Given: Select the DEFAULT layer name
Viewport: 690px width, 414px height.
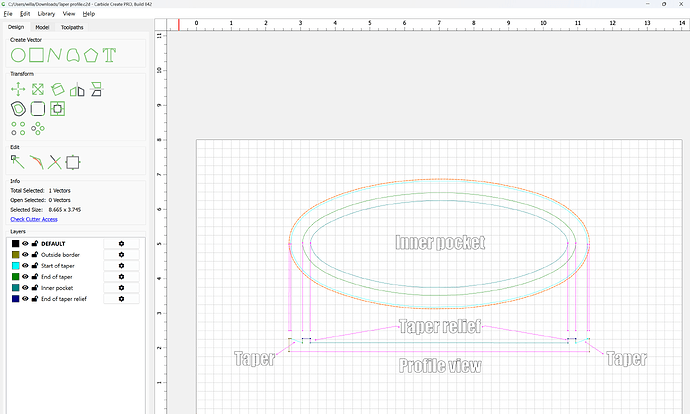Looking at the screenshot, I should point(55,243).
